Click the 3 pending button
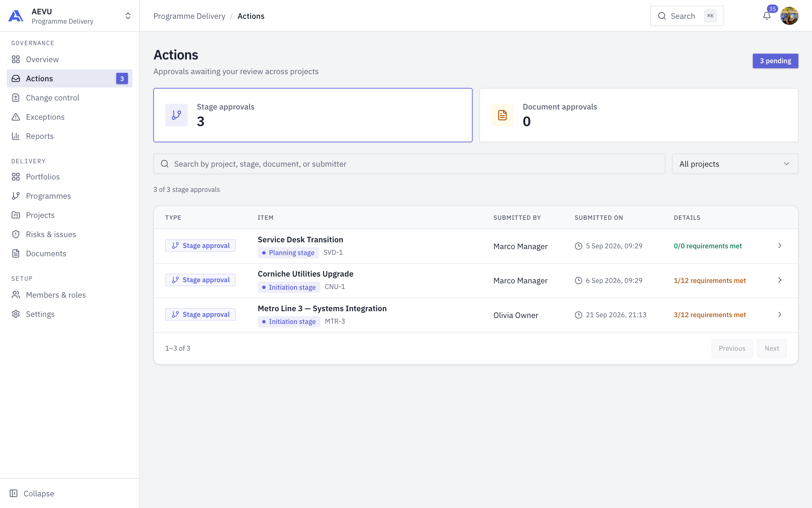812x508 pixels. click(775, 61)
